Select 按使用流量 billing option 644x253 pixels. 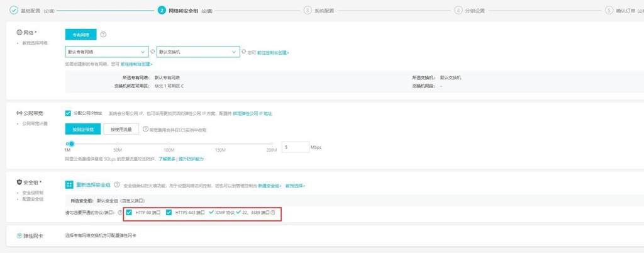[121, 130]
